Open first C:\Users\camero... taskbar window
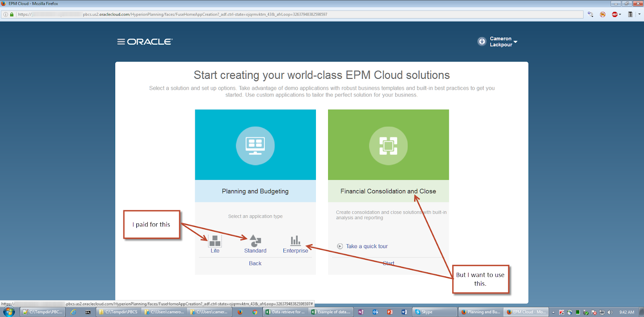 [x=164, y=312]
